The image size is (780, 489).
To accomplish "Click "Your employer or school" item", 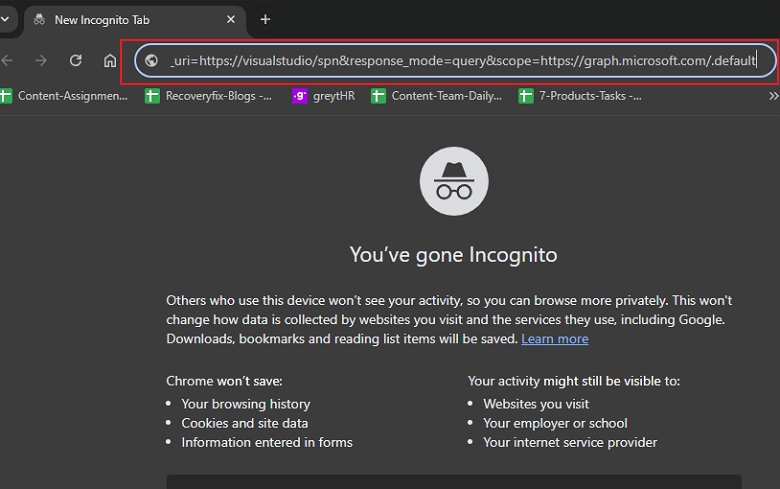I will tap(555, 423).
